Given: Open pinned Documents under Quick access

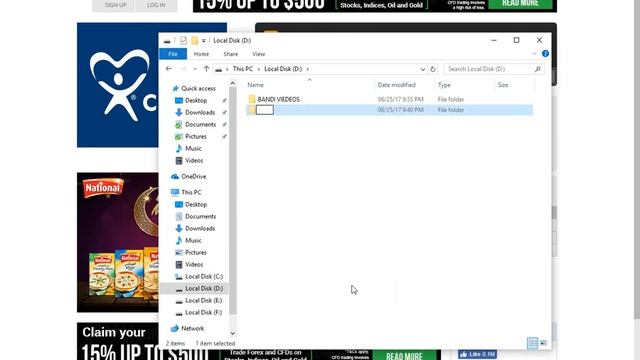Looking at the screenshot, I should [x=200, y=124].
